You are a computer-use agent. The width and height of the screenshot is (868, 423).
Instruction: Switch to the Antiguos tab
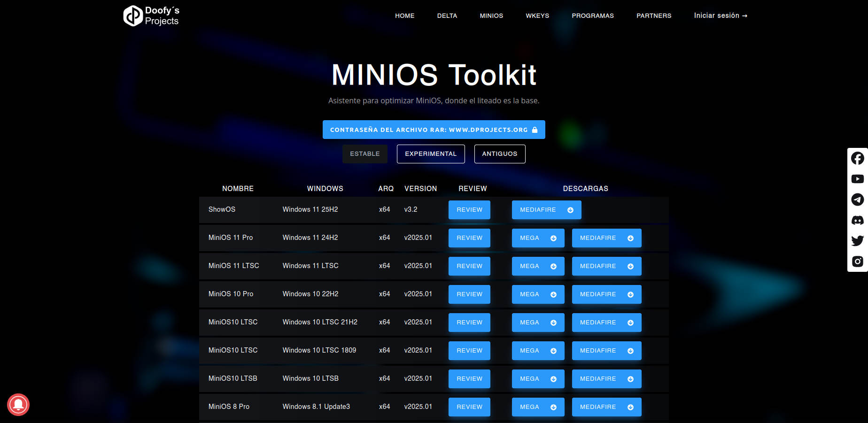tap(499, 154)
